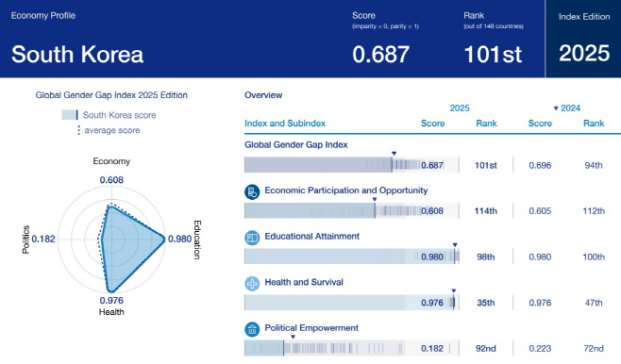
Task: Click the Political Empowerment building icon
Action: coord(252,329)
